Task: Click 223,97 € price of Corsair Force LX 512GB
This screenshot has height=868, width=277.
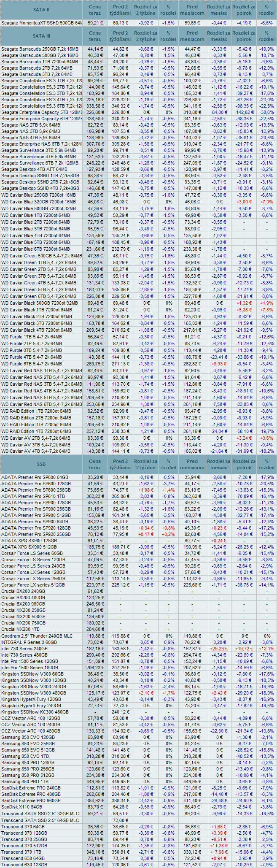Action: coord(95,585)
